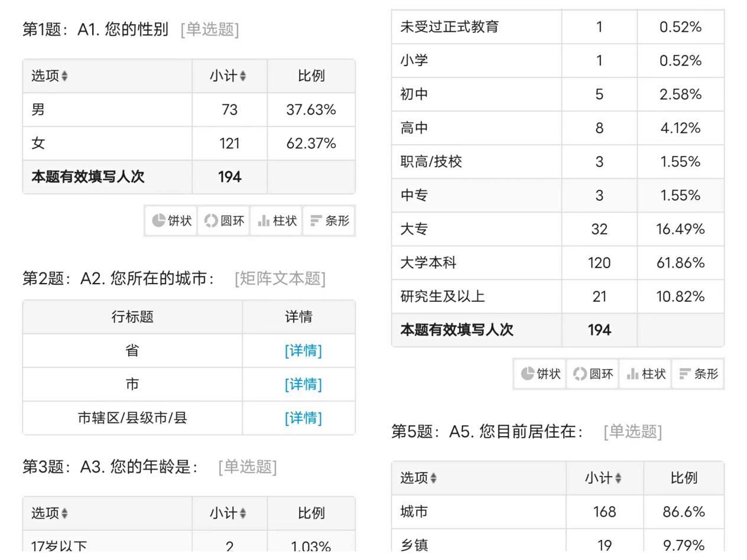The width and height of the screenshot is (747, 560).
Task: Click 比例 header in gender table
Action: pos(311,76)
